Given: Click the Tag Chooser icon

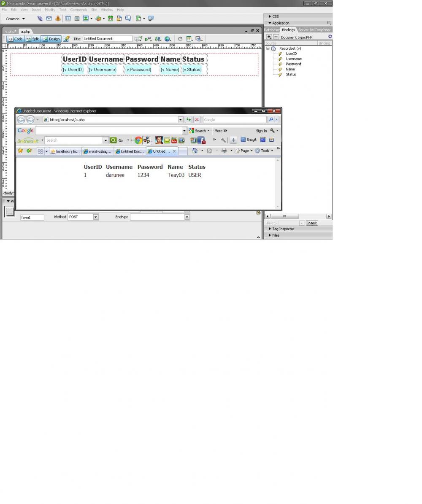Looking at the screenshot, I should coord(151,19).
